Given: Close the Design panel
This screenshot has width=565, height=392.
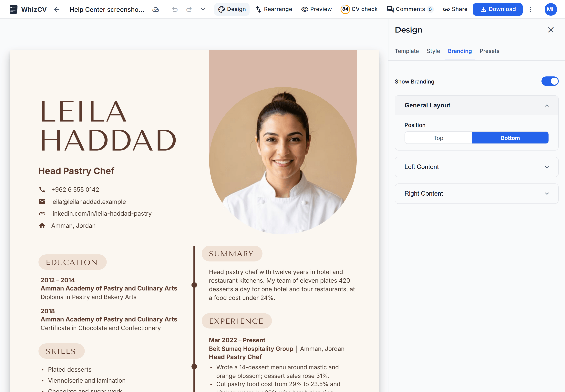Looking at the screenshot, I should click(x=551, y=30).
